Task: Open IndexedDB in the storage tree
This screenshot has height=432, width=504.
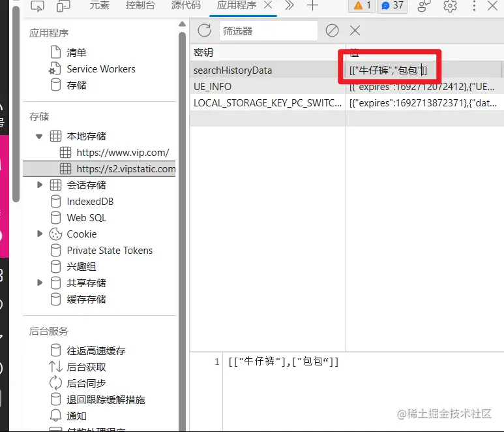Action: tap(90, 202)
